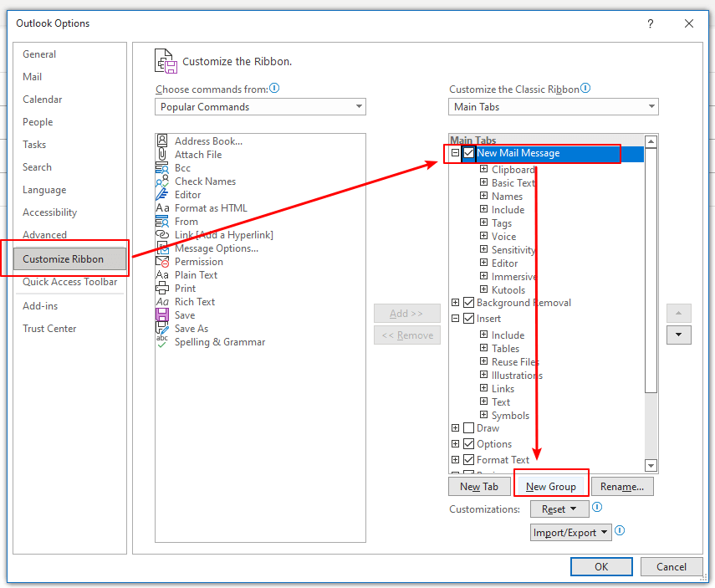Viewport: 715px width, 588px height.
Task: Enable the Draw tab checkbox
Action: [467, 427]
